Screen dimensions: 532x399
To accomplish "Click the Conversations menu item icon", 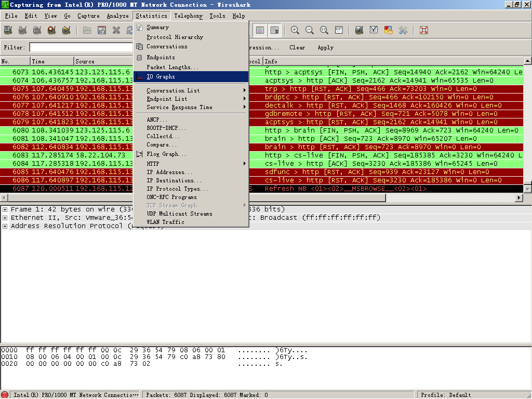I will click(x=139, y=46).
